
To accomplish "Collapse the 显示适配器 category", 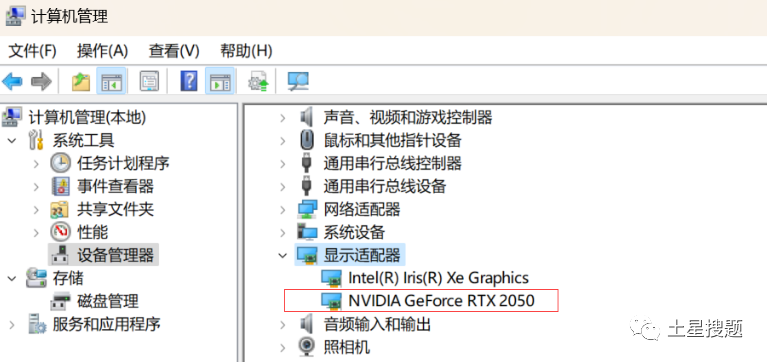I will click(x=282, y=255).
